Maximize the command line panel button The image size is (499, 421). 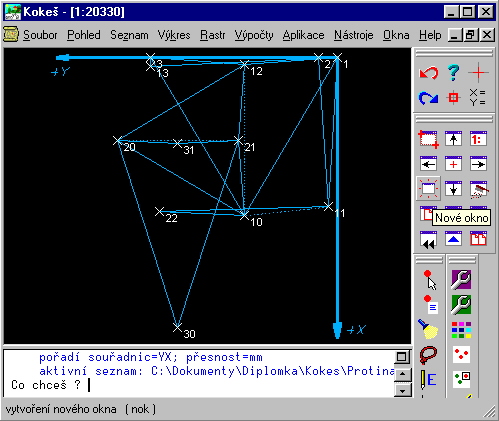click(x=402, y=357)
